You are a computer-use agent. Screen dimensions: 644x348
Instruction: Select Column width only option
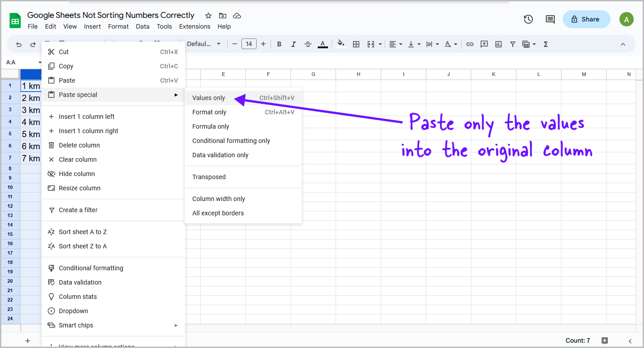[x=243, y=199]
